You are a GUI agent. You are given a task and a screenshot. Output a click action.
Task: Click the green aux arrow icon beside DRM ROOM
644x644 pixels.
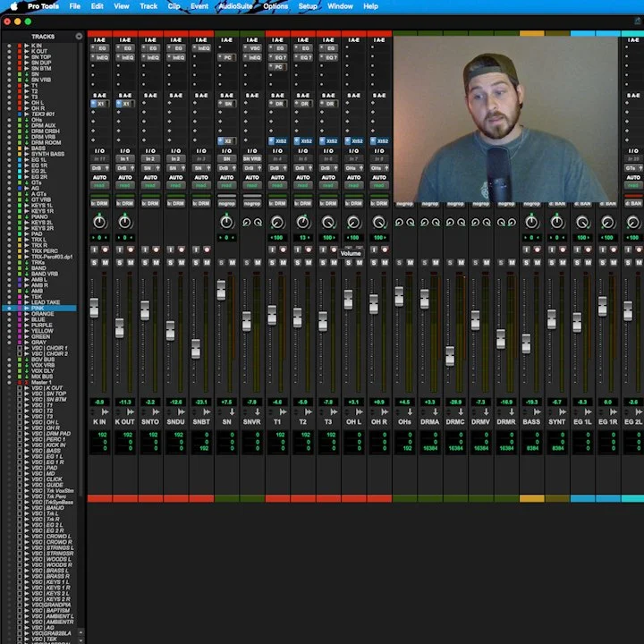27,142
